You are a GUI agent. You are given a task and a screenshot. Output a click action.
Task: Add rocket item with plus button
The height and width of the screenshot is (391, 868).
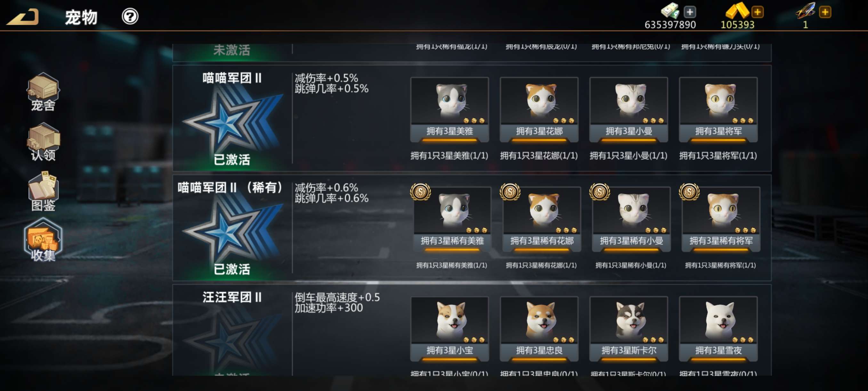[825, 12]
